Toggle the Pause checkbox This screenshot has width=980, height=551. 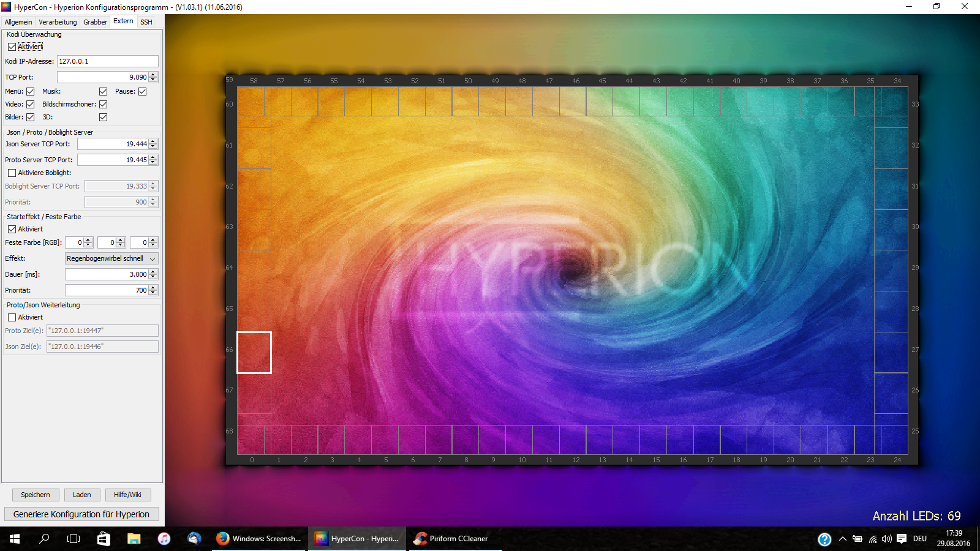click(x=143, y=91)
